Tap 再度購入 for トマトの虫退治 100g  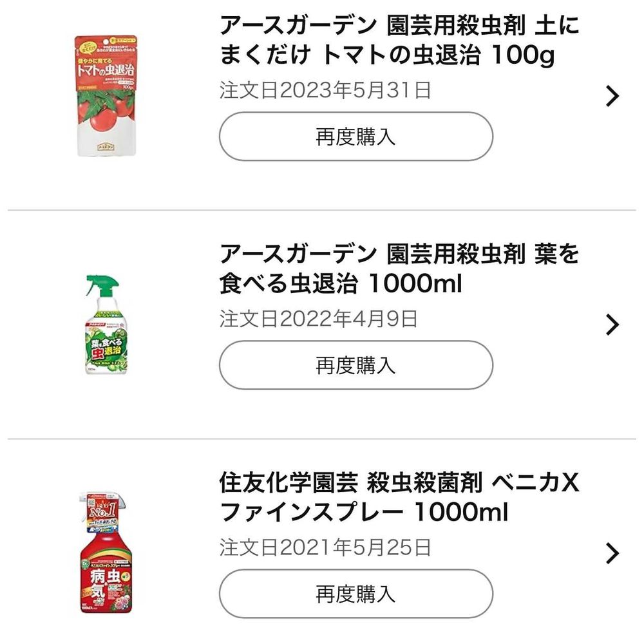point(355,137)
